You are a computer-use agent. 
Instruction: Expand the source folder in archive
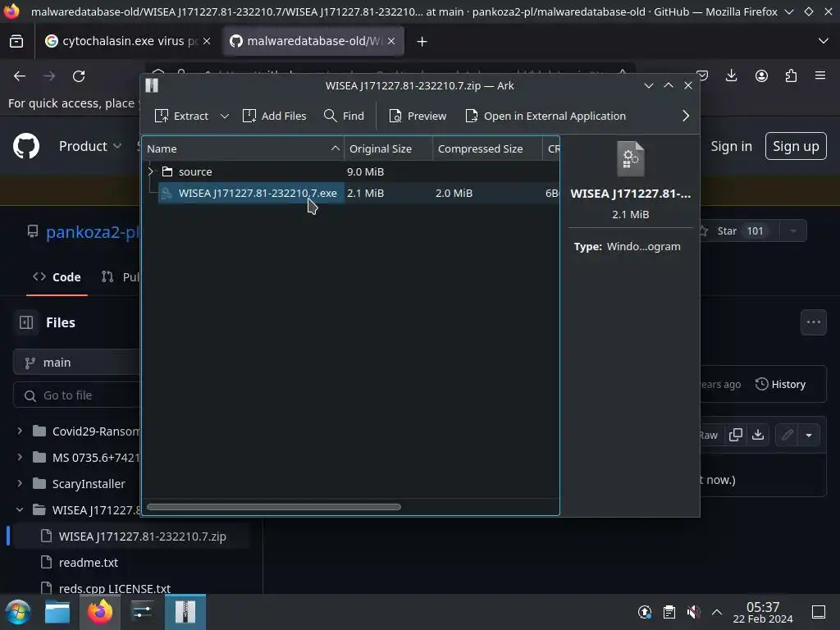(151, 171)
